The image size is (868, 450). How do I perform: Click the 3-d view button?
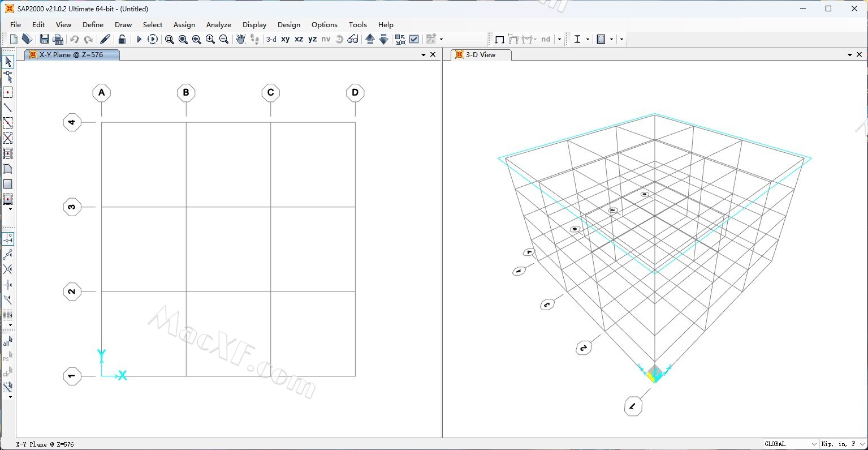(271, 39)
